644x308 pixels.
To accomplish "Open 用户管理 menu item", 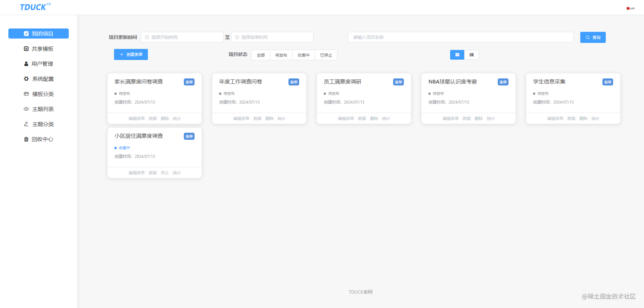I will (39, 64).
